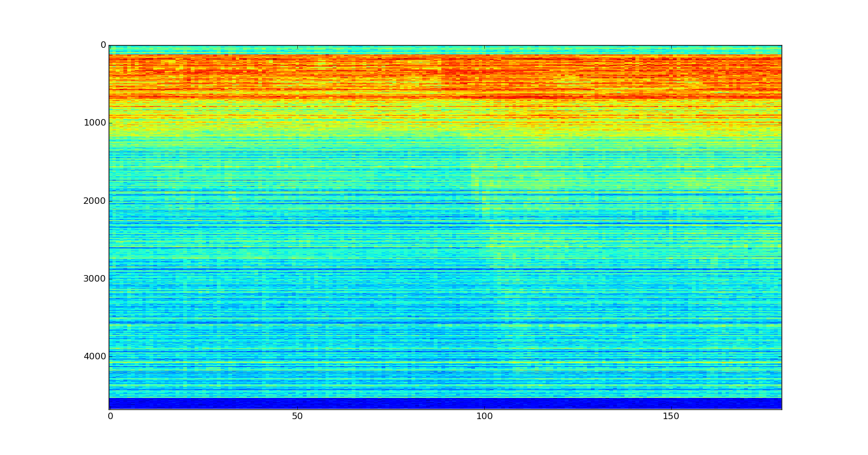
Task: Click the x-axis tick label '150'
Action: point(671,416)
